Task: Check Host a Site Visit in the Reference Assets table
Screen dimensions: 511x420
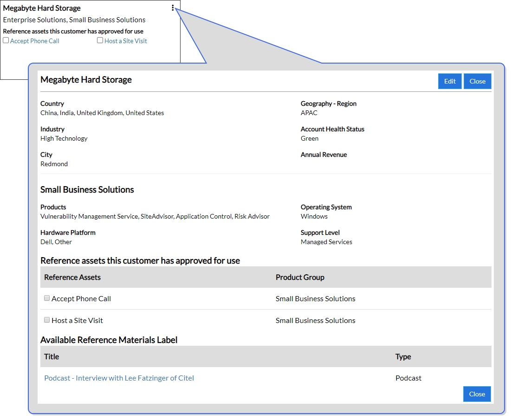Action: tap(47, 320)
